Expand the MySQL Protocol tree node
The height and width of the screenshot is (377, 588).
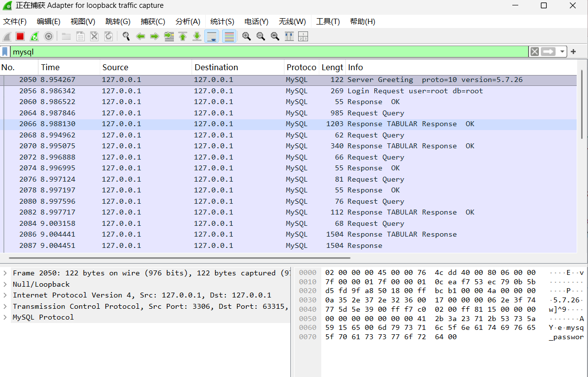click(x=5, y=317)
